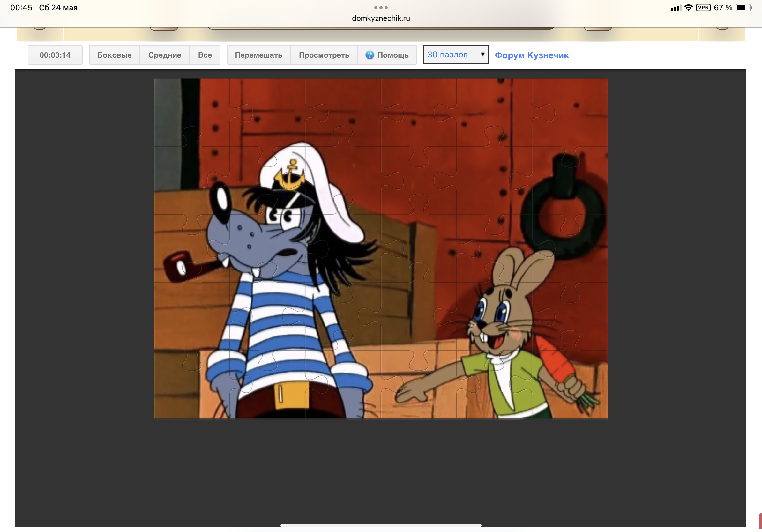Shuffle the puzzle with Перемешать
This screenshot has height=532, width=762.
click(x=258, y=55)
